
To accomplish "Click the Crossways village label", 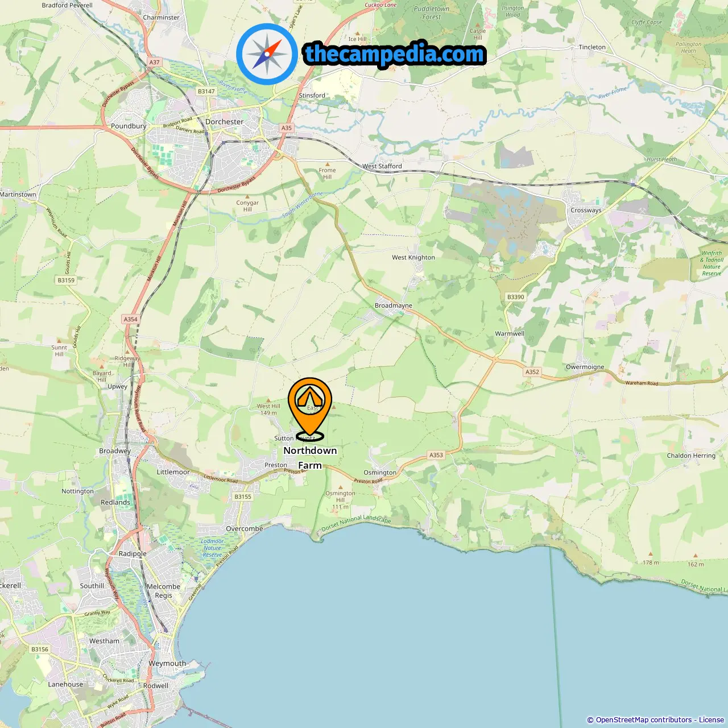I will 586,210.
